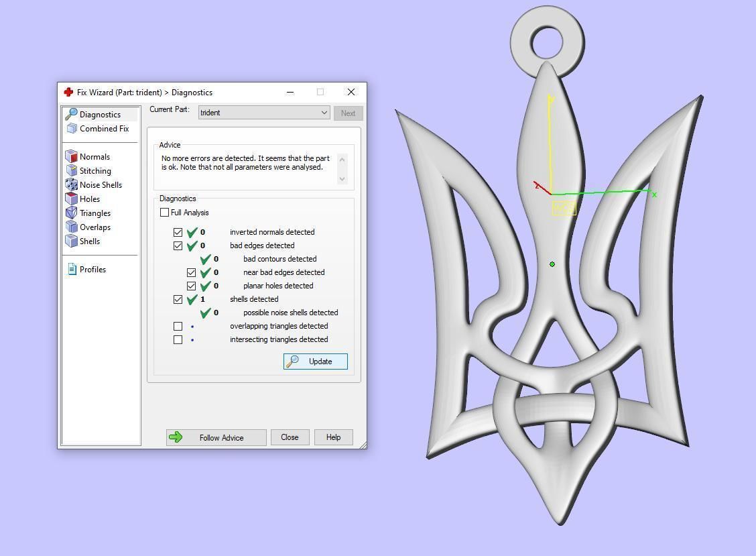Image resolution: width=756 pixels, height=556 pixels.
Task: Click the Next button
Action: pyautogui.click(x=348, y=113)
